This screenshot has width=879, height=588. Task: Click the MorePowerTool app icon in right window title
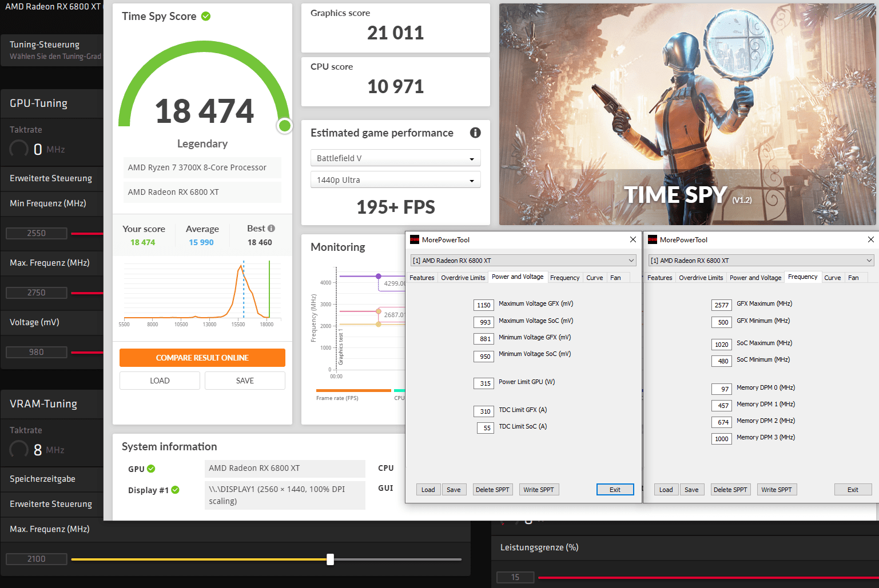(653, 239)
